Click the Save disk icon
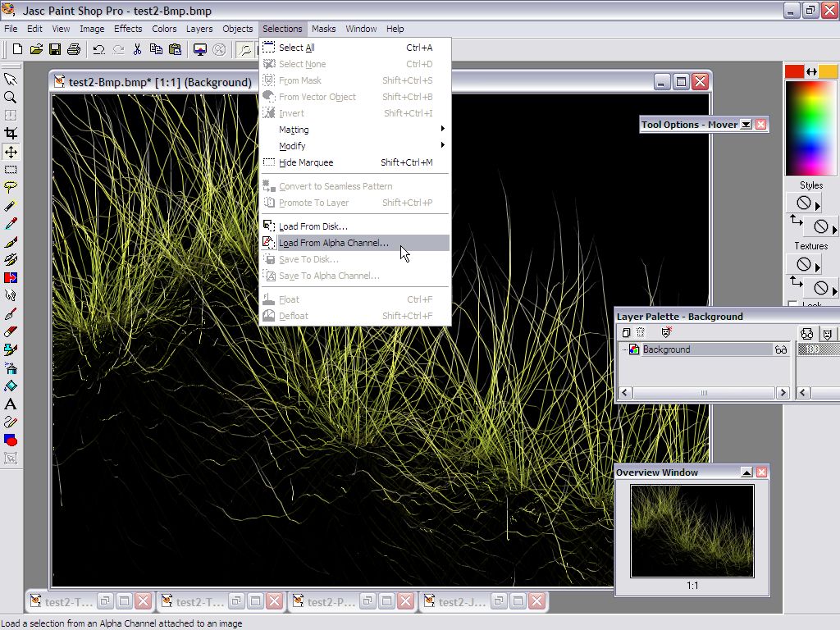The width and height of the screenshot is (840, 630). tap(55, 50)
